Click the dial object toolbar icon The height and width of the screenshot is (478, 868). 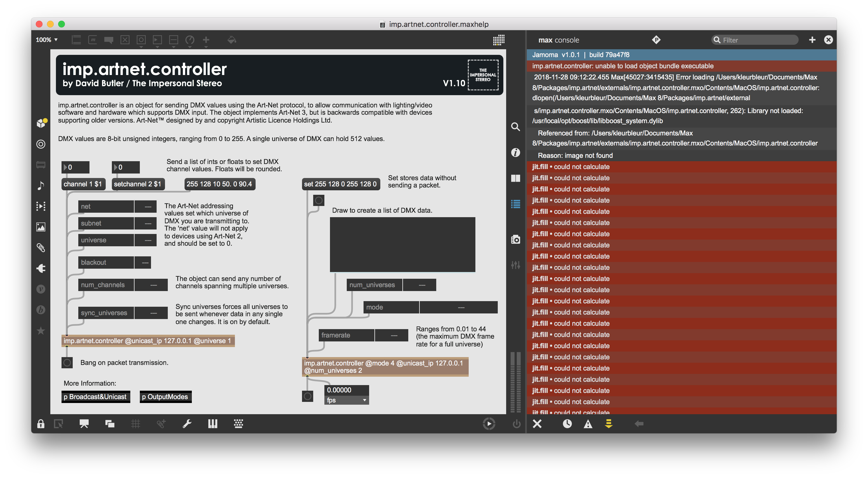[x=190, y=40]
